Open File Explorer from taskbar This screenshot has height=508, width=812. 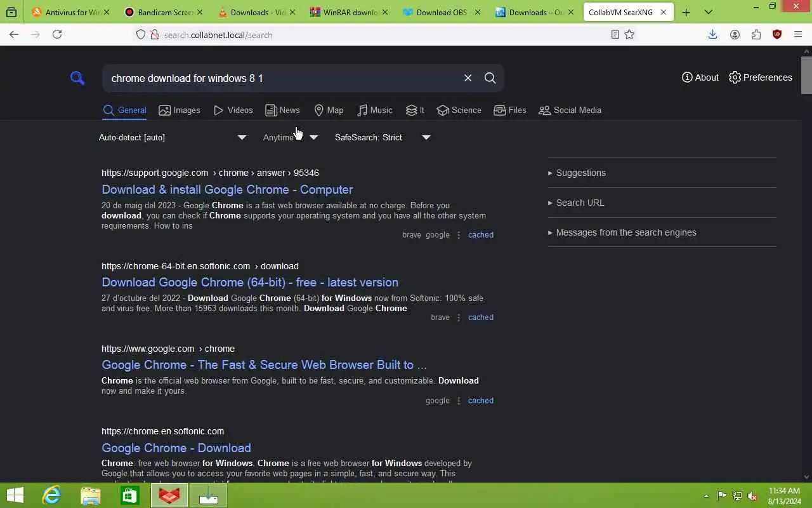pos(91,495)
